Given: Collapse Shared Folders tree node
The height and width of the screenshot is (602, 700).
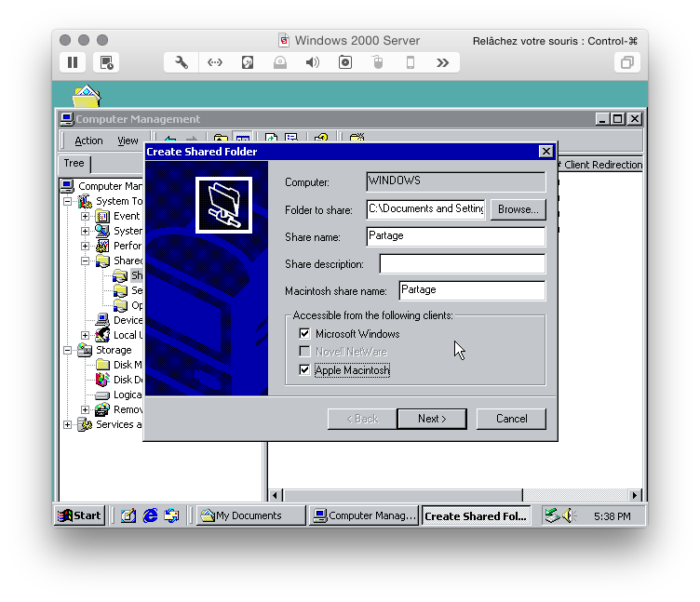Looking at the screenshot, I should click(x=85, y=261).
